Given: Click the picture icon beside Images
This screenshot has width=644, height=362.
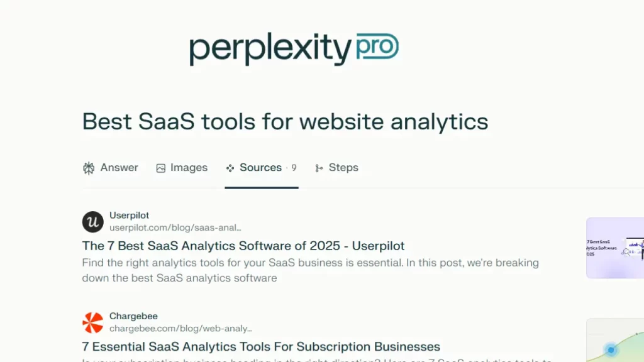Looking at the screenshot, I should tap(161, 168).
